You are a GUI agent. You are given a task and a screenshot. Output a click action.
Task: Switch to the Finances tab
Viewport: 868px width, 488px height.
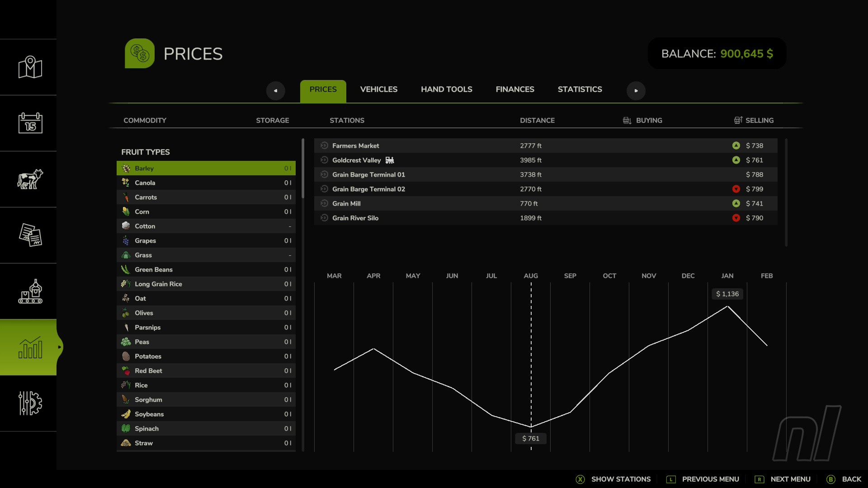[x=514, y=89]
